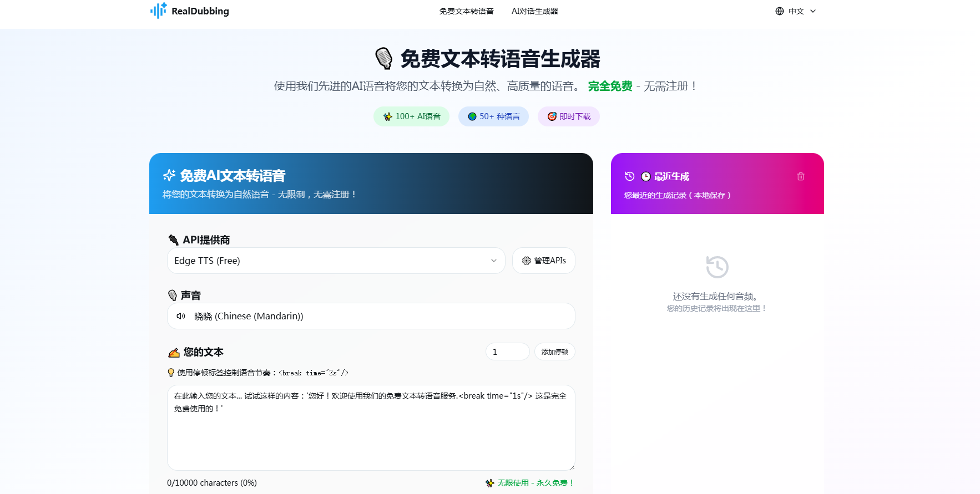Click the speaker icon in voice field

(181, 316)
